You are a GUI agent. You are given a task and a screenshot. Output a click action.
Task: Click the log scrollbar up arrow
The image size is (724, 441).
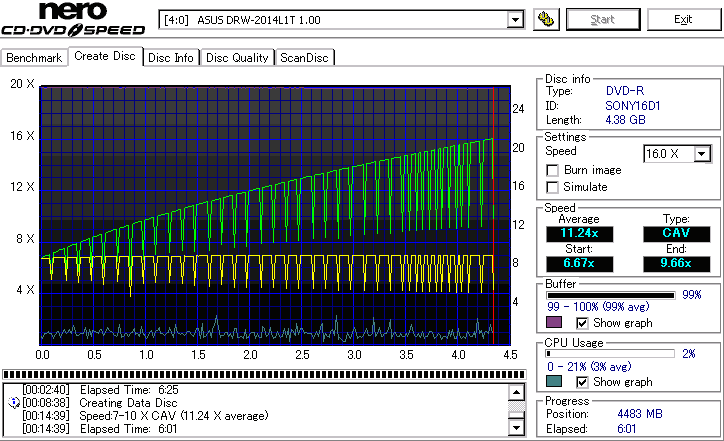[x=516, y=392]
